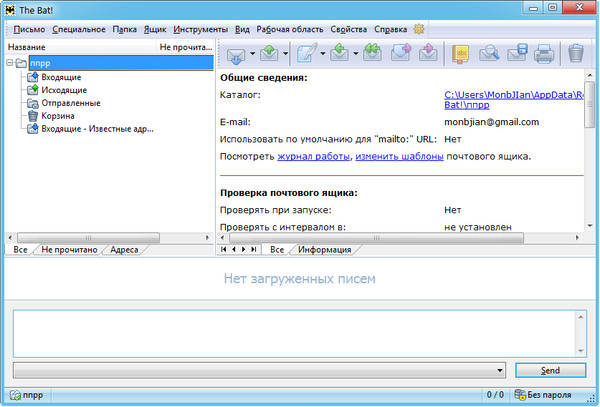600x407 pixels.
Task: Open the dropdown arrow beside new message
Action: (321, 54)
